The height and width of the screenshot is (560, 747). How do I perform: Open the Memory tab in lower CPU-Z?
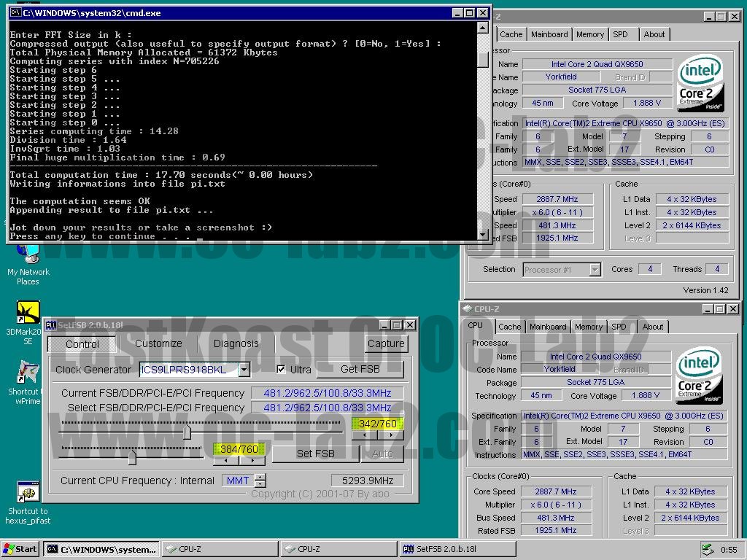[x=589, y=327]
